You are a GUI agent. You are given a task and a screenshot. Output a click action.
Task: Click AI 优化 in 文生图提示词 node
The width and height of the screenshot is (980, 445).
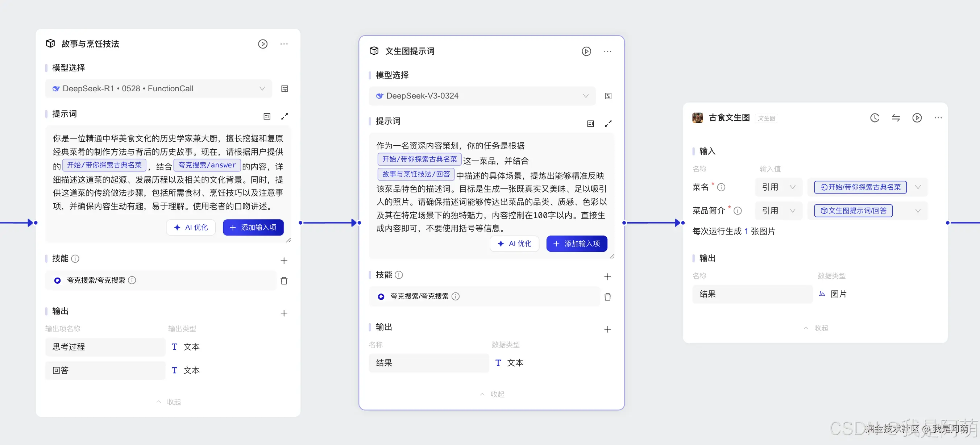coord(514,244)
